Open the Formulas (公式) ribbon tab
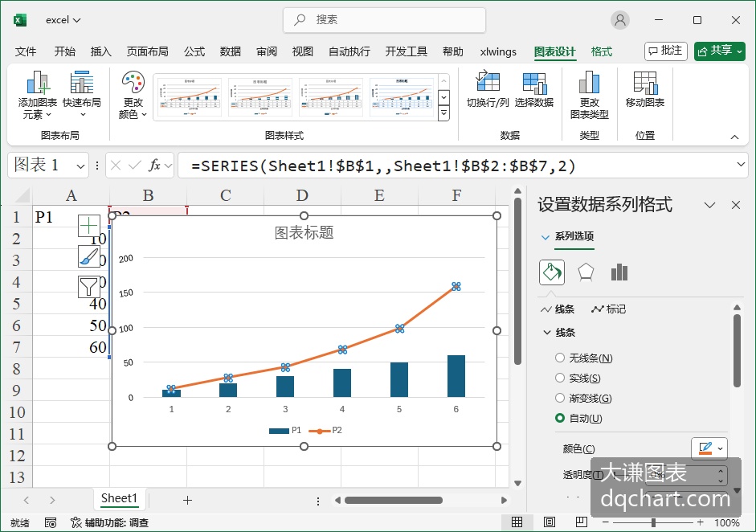Image resolution: width=756 pixels, height=532 pixels. tap(194, 51)
